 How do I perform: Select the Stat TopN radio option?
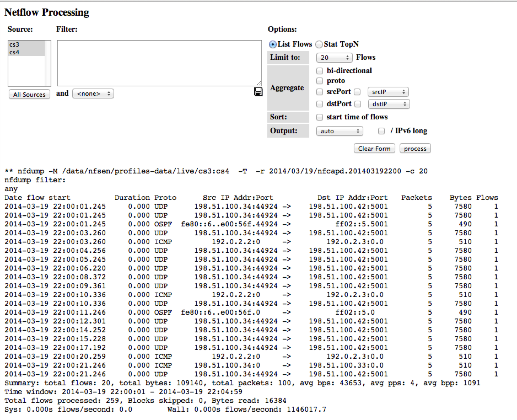[319, 44]
